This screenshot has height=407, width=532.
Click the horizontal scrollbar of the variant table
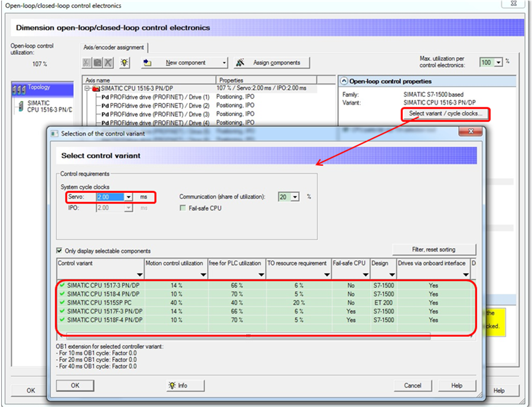pyautogui.click(x=248, y=336)
